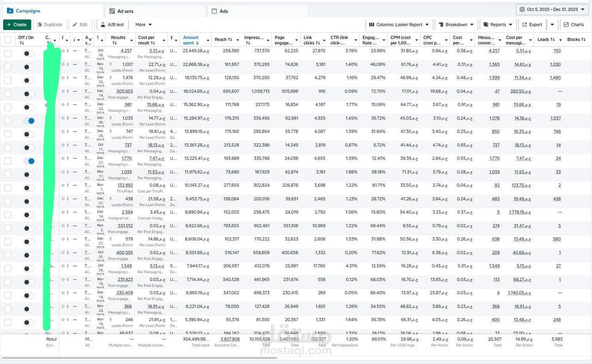Click the Leads column sort arrows
This screenshot has width=592, height=364.
click(553, 40)
